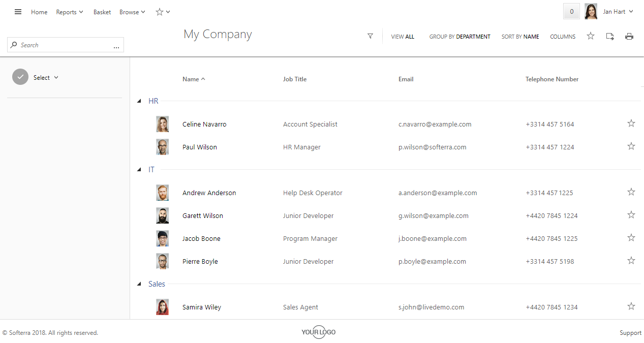Click the Sales department group label

[157, 284]
